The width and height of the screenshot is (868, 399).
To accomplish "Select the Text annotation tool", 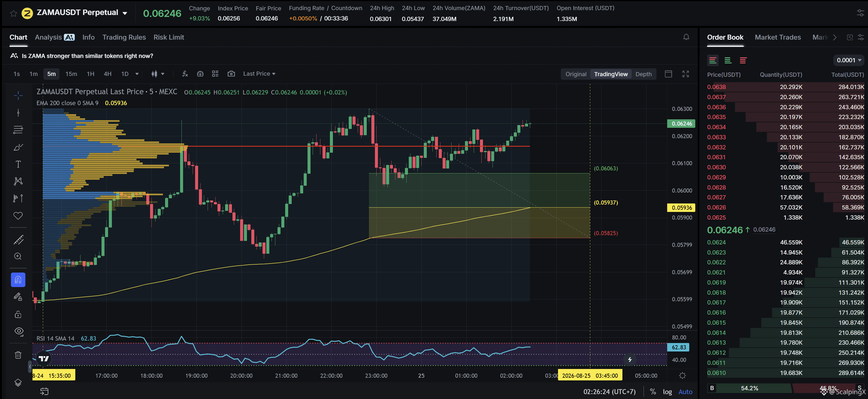I will (18, 164).
